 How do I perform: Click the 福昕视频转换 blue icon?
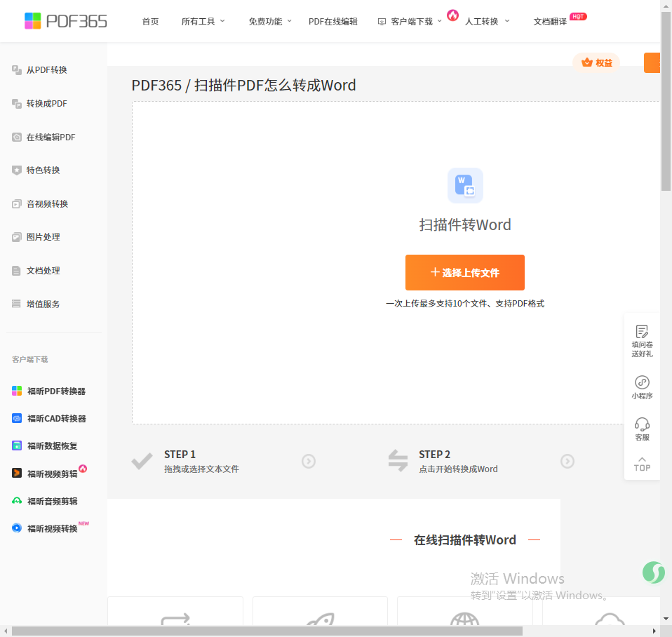tap(17, 528)
